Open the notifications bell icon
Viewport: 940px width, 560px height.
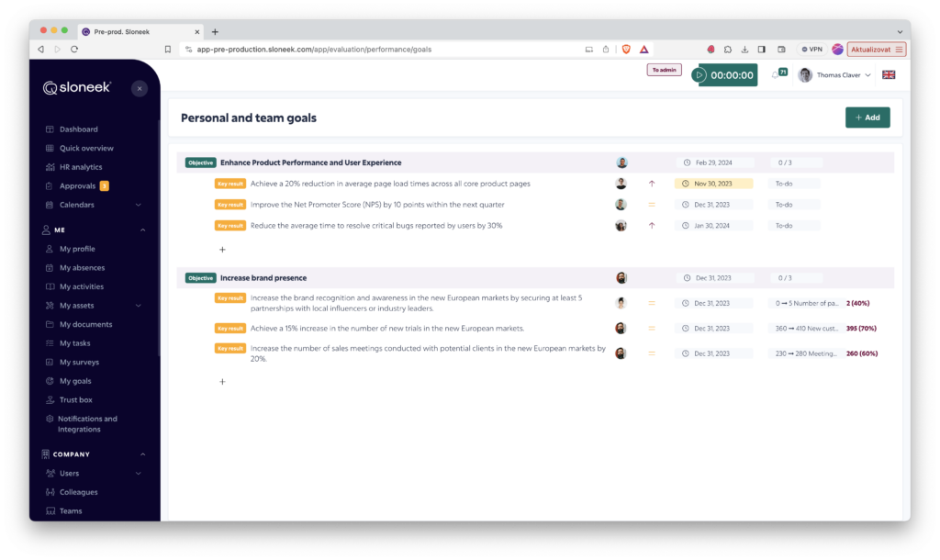pos(778,75)
